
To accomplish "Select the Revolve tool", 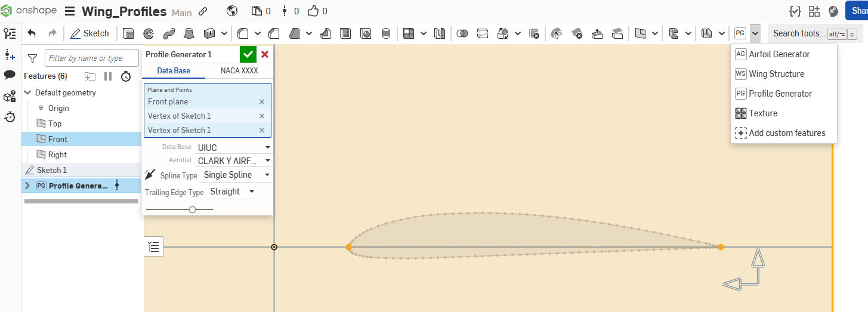I will pos(149,33).
